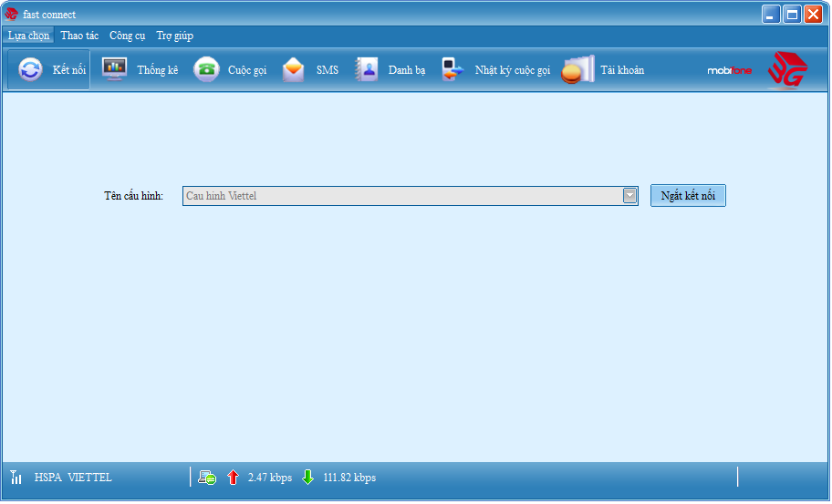Expand the Tên cấu hình dropdown arrow

click(629, 196)
